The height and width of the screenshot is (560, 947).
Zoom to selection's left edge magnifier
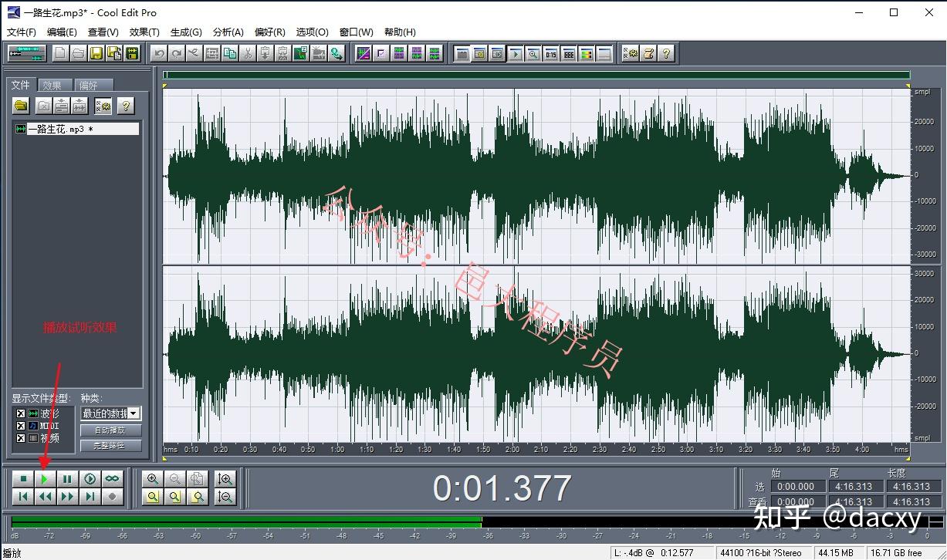pos(175,497)
